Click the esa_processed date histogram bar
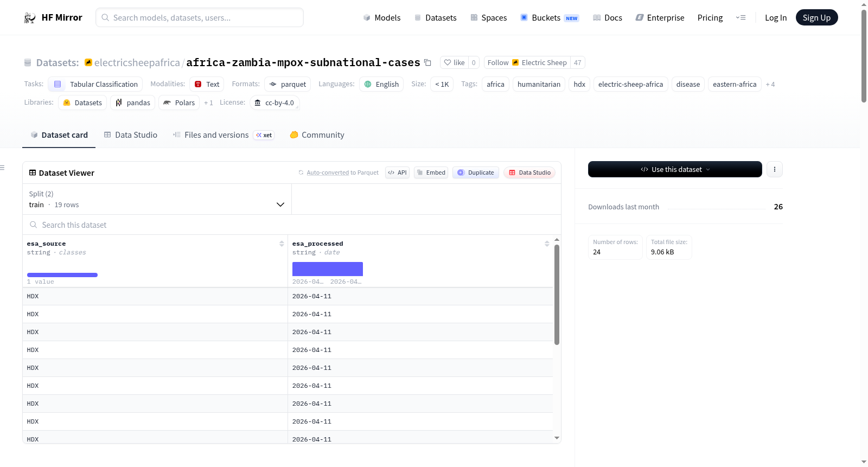 328,269
